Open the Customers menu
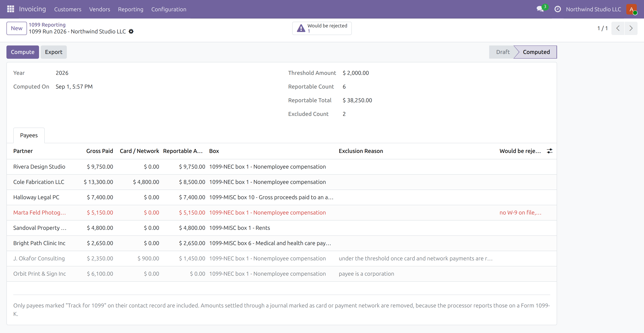Screen dimensions: 644x333 pos(68,9)
